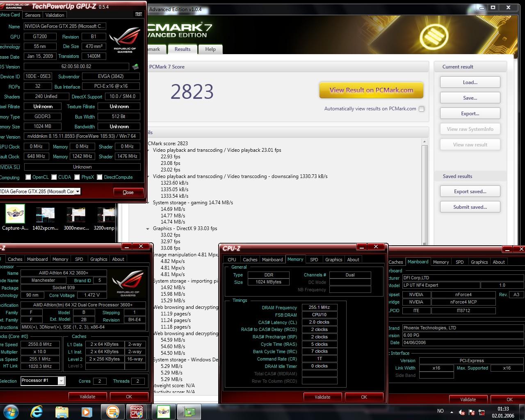Click Close button in GPU-Z

[128, 192]
